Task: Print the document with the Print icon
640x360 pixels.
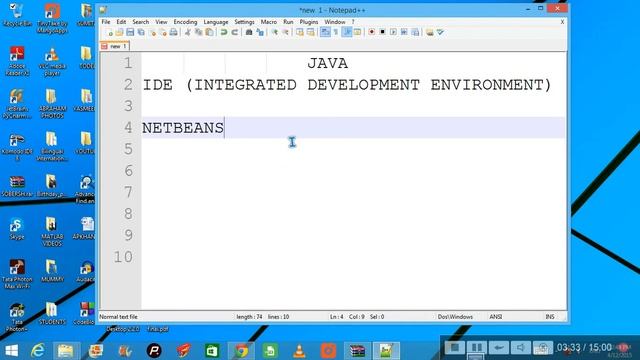Action: tap(173, 32)
